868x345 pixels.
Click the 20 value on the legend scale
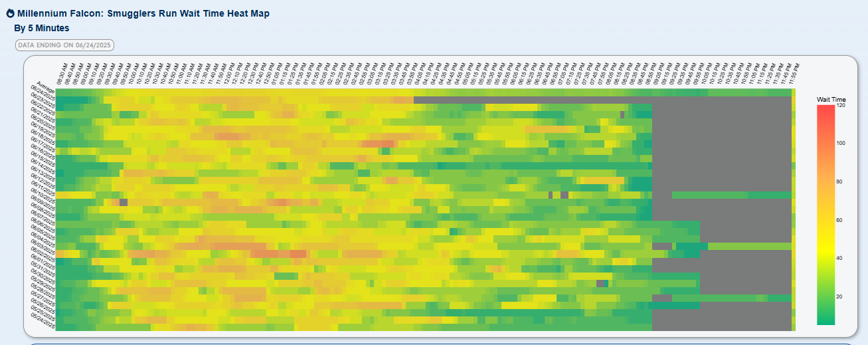pos(839,296)
